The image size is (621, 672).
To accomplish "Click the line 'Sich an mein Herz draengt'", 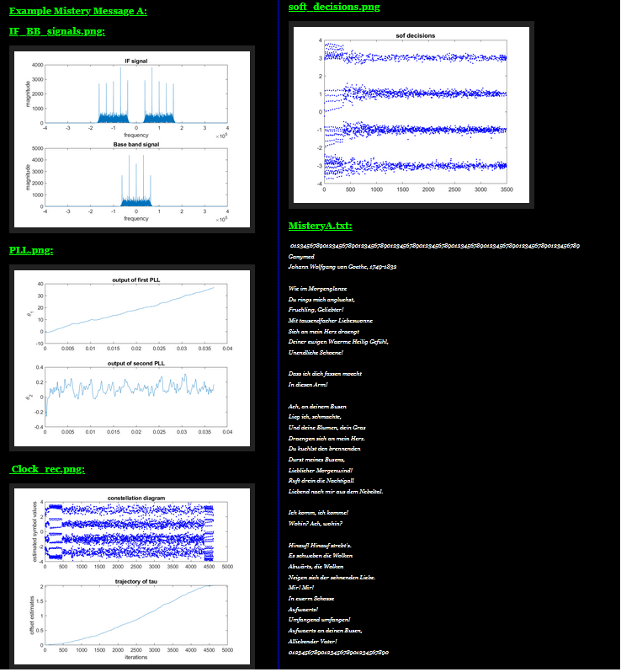I will point(324,332).
